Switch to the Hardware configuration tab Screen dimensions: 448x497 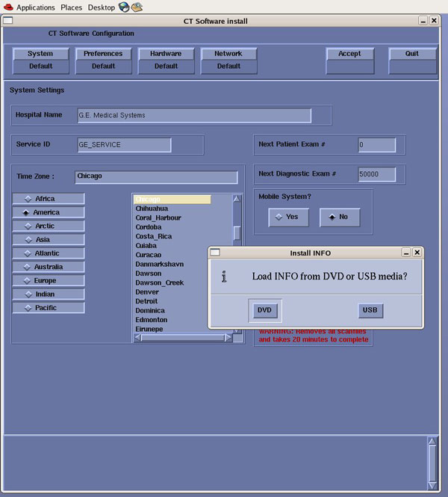tap(166, 54)
